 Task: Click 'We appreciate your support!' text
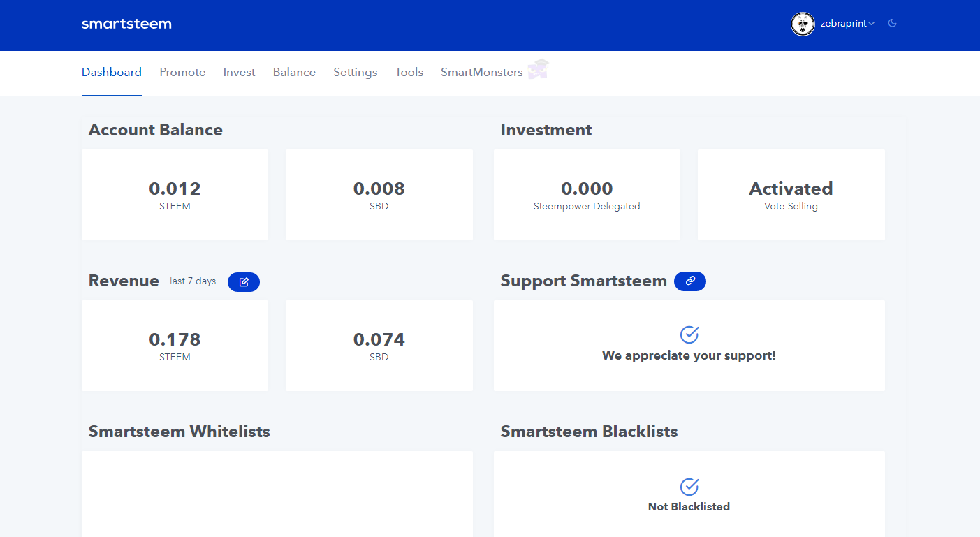[689, 355]
